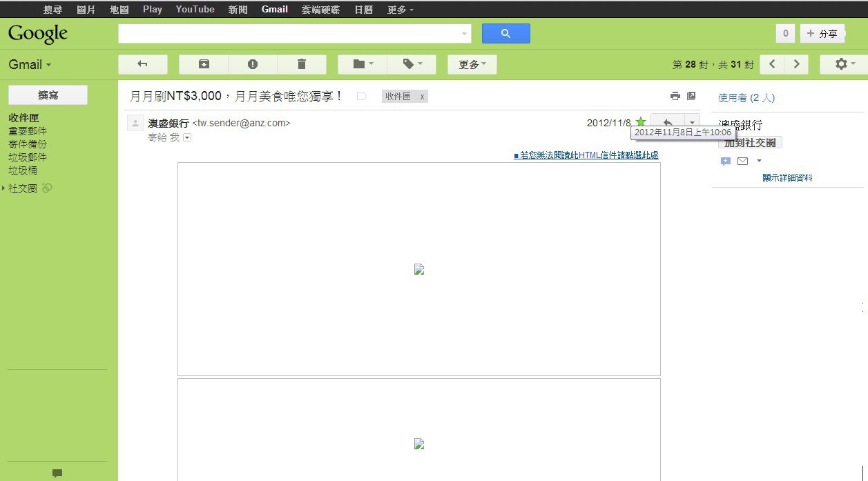Open the Move to folder dropdown
868x481 pixels.
(363, 64)
